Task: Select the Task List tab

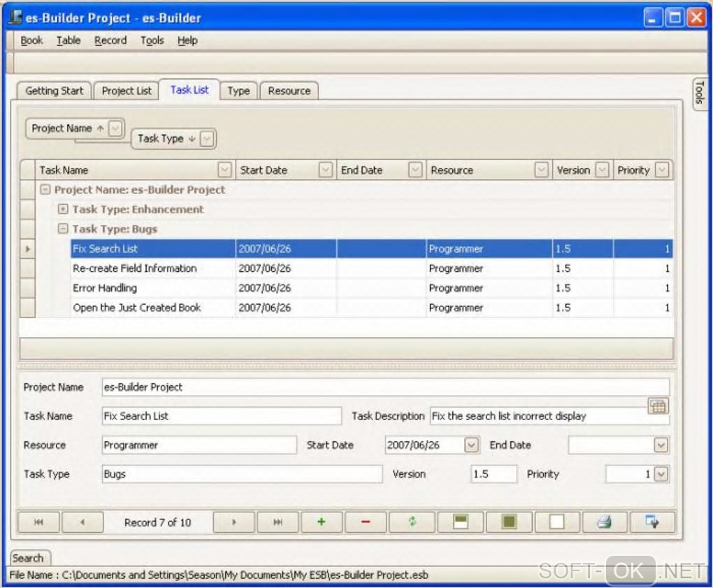Action: (189, 89)
